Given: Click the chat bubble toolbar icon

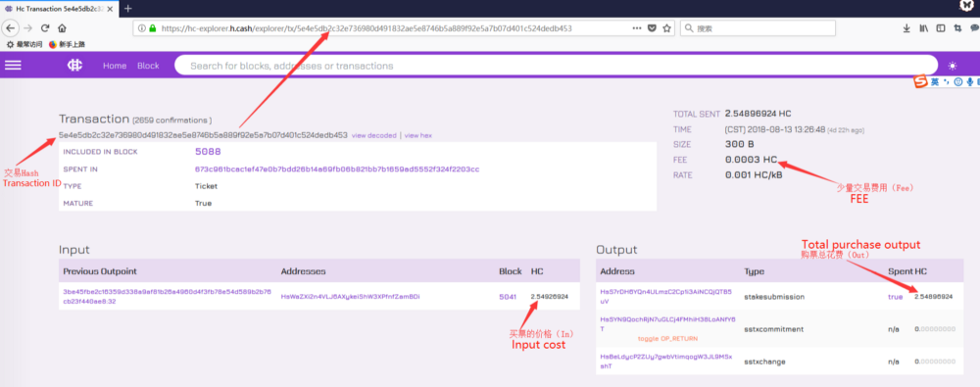Looking at the screenshot, I should (x=974, y=28).
